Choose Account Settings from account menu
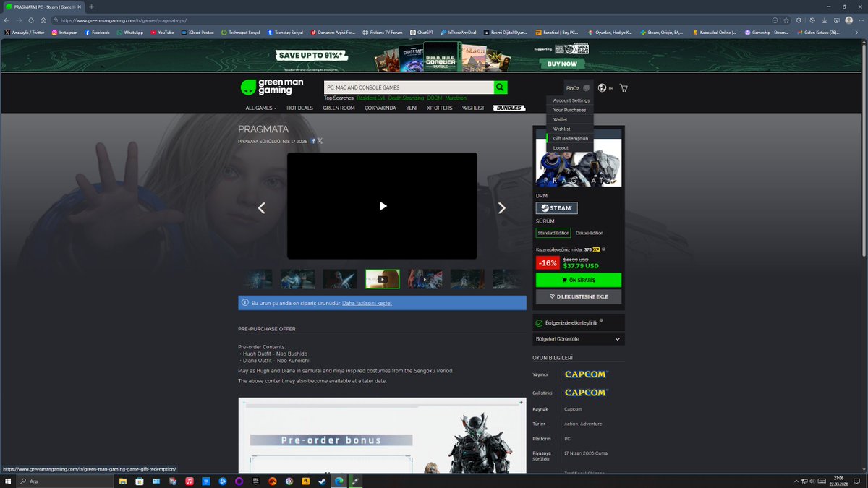868x488 pixels. (x=571, y=100)
